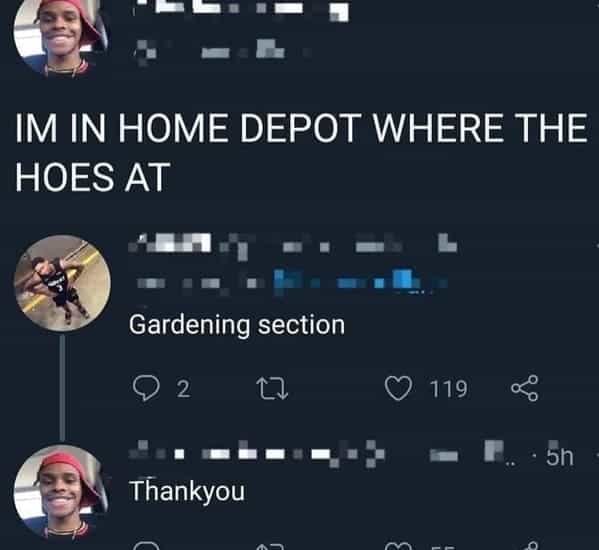Retweet the Gardening section reply
The width and height of the screenshot is (599, 550).
click(272, 388)
